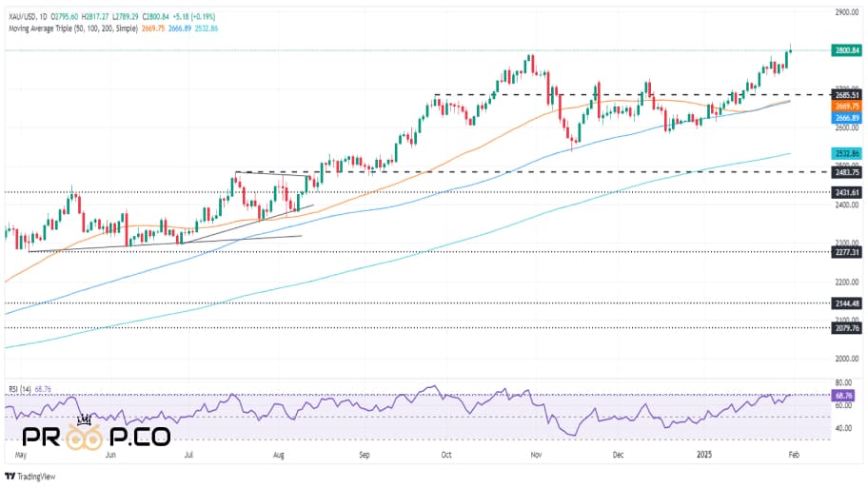Click the 2600.00 price axis label

pyautogui.click(x=847, y=127)
